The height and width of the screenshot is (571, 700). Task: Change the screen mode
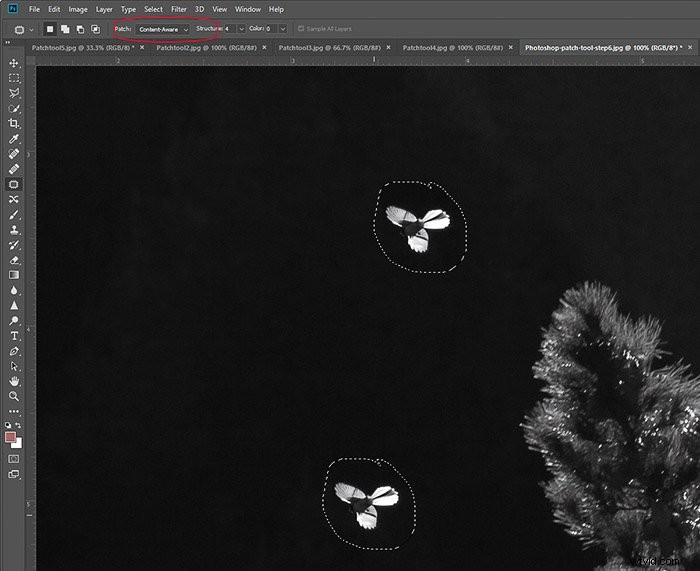pos(14,474)
